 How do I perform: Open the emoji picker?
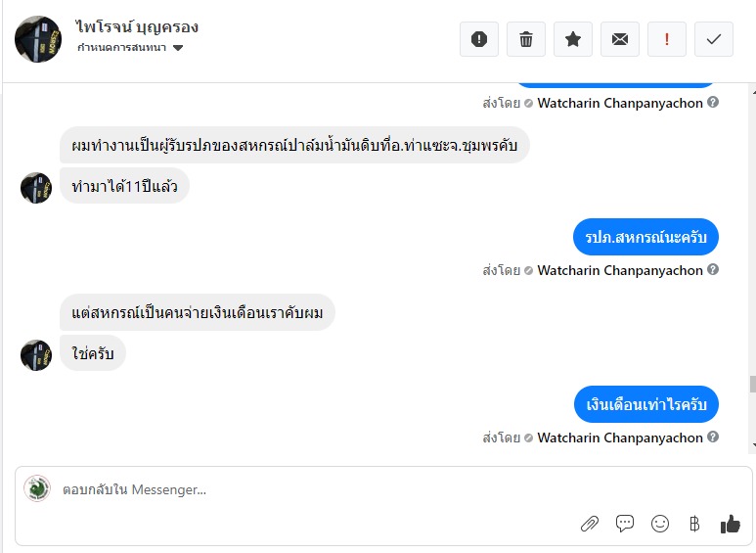tap(660, 524)
